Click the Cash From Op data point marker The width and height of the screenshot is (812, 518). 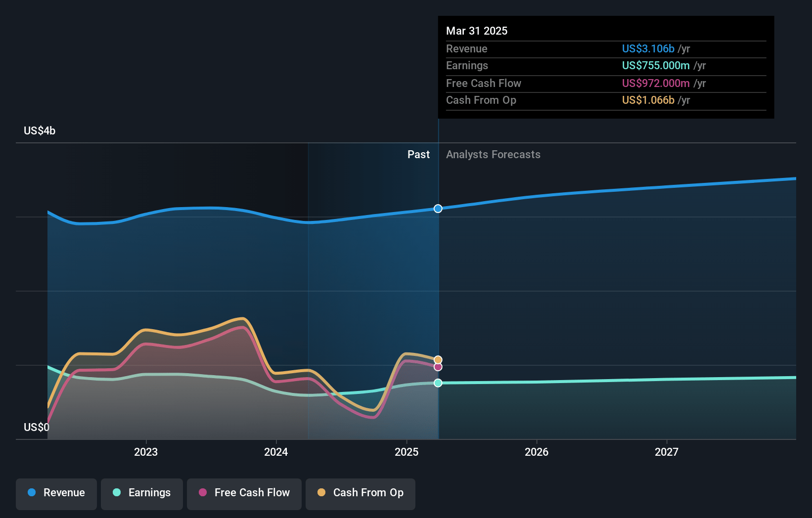point(438,360)
